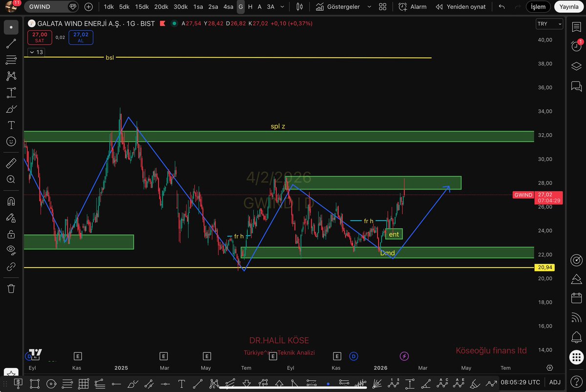Click the D dividend marker on timeline
The height and width of the screenshot is (392, 586).
pyautogui.click(x=353, y=356)
